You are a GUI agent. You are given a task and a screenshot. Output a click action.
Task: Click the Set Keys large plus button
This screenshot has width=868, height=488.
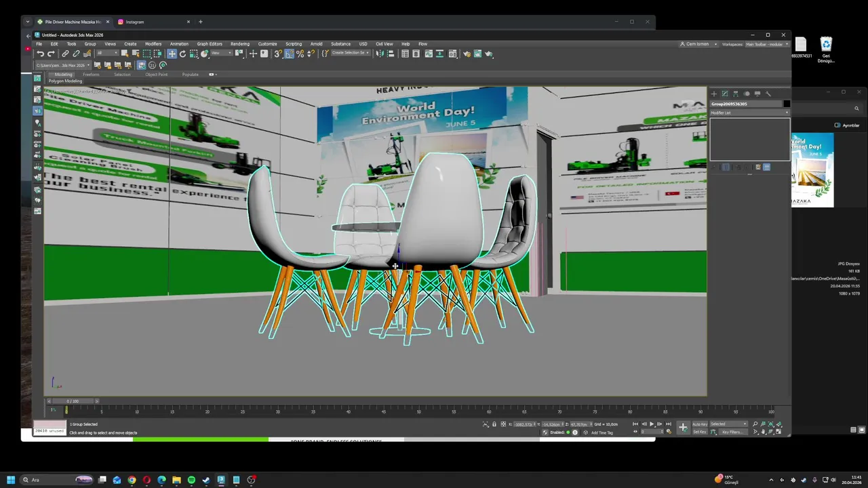tap(683, 428)
